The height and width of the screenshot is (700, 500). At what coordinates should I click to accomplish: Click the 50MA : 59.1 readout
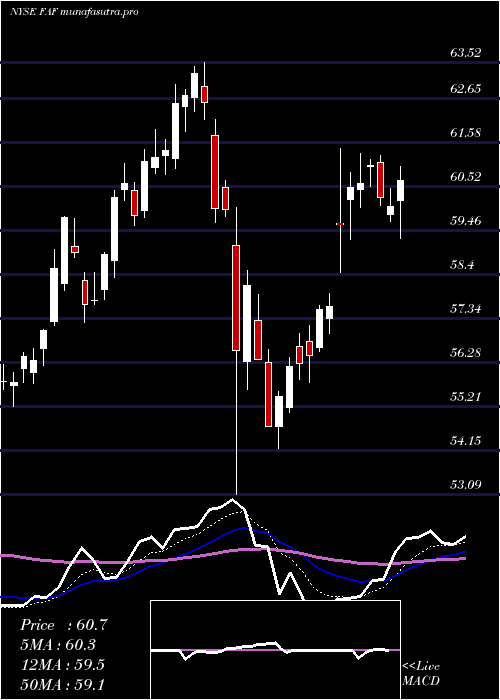click(x=62, y=684)
